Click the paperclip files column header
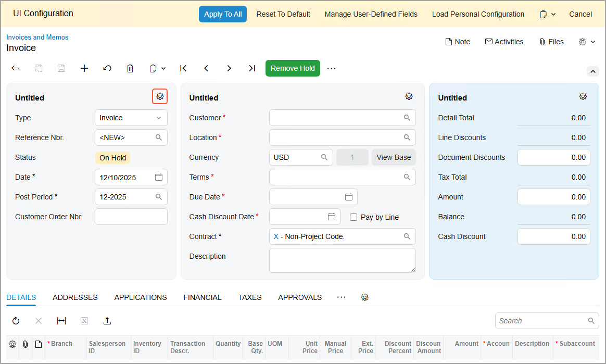Viewport: 606px width, 364px height. pyautogui.click(x=25, y=344)
